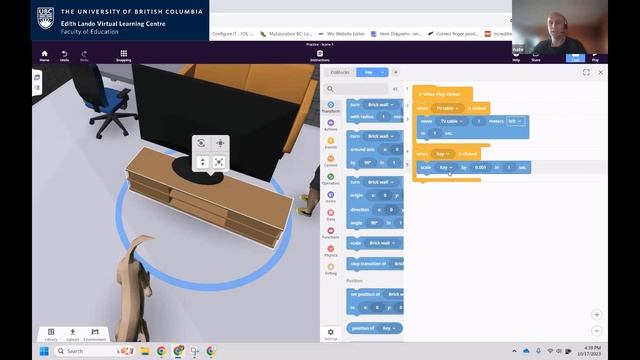Select the When Play clicked block
The height and width of the screenshot is (360, 640).
[x=442, y=94]
